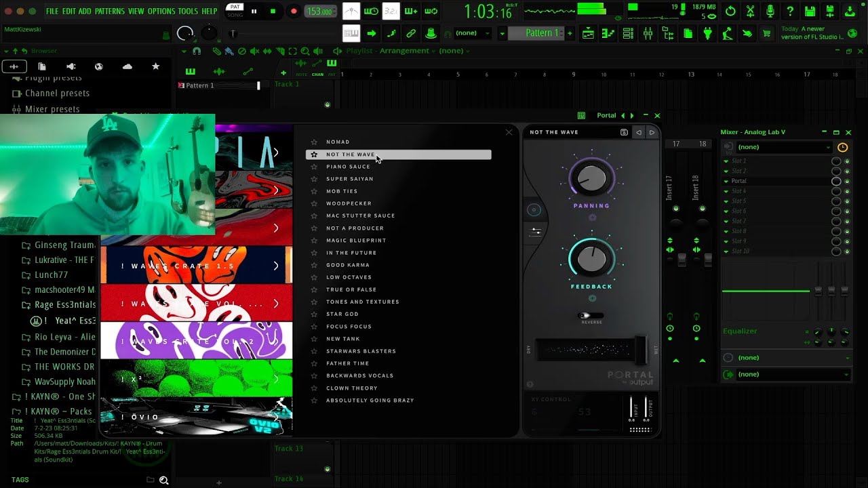Pause playback with the transport pause button
868x488 pixels.
coord(254,11)
